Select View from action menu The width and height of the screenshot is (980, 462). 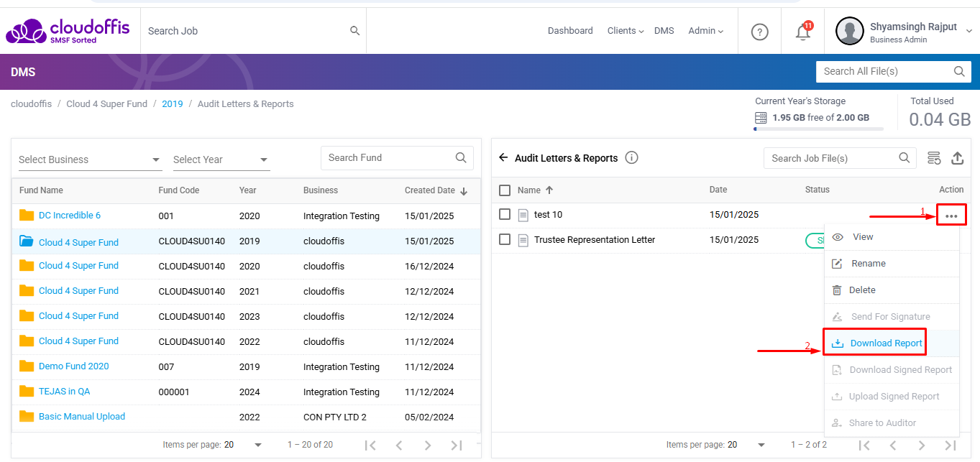click(892, 237)
